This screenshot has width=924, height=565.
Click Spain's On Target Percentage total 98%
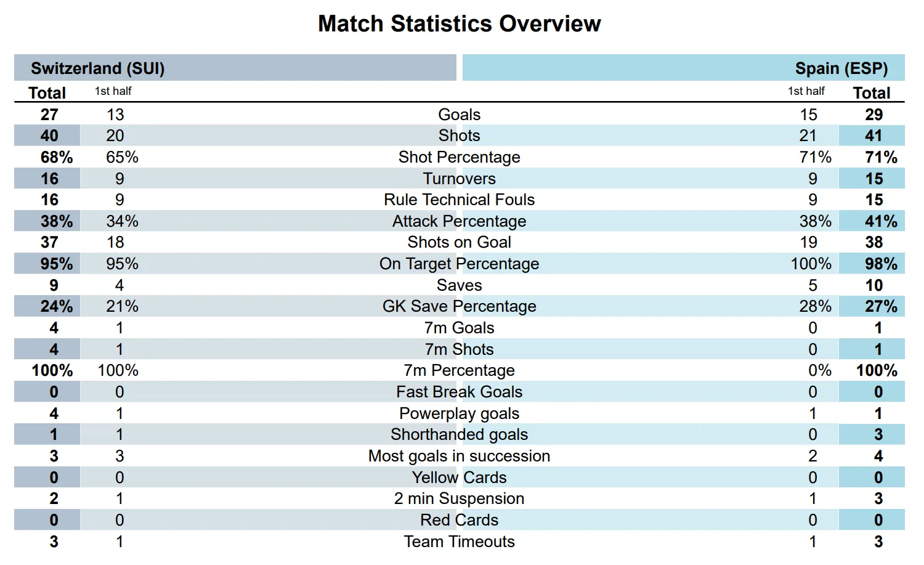pos(880,264)
